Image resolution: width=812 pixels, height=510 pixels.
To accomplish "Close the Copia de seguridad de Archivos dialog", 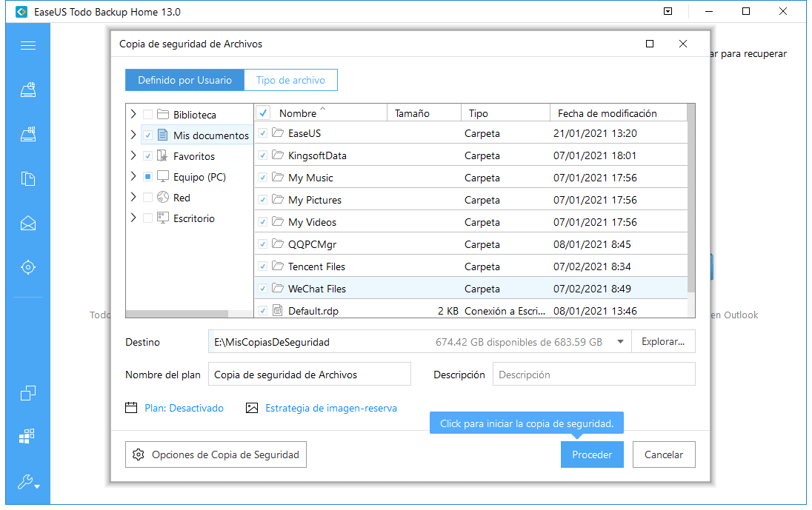I will (683, 44).
